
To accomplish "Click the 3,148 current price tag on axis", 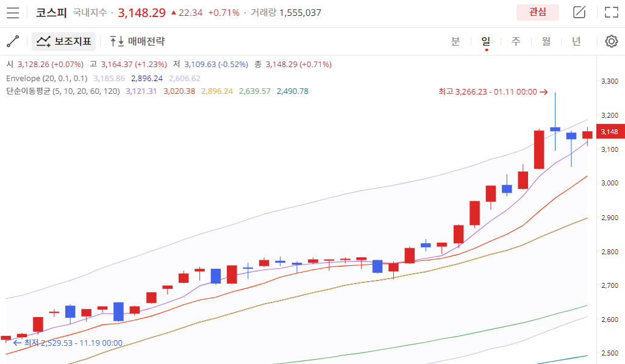I will point(610,132).
